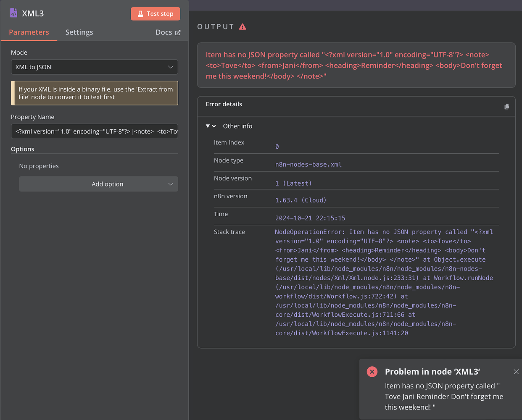522x420 pixels.
Task: Dismiss the 'Problem in node XML3' notification
Action: pyautogui.click(x=516, y=372)
